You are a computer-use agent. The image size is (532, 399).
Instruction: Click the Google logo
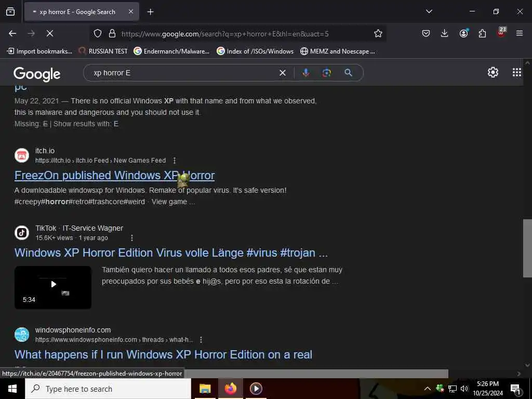pyautogui.click(x=37, y=74)
